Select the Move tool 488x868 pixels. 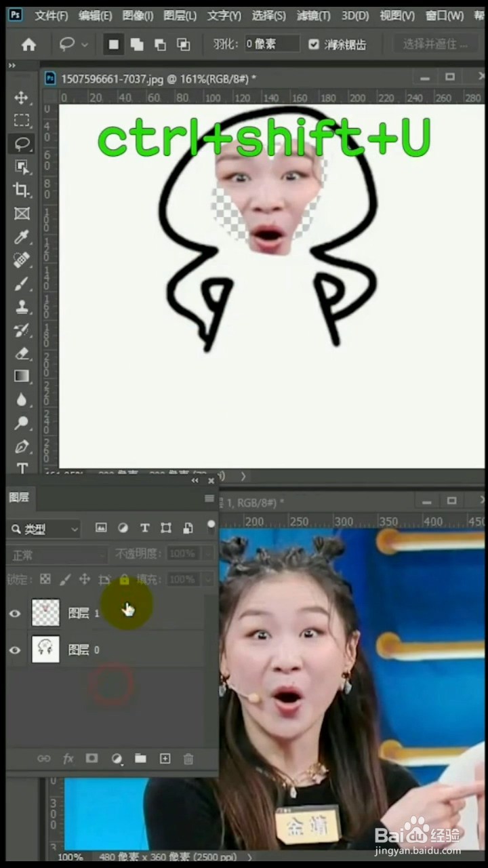tap(22, 98)
